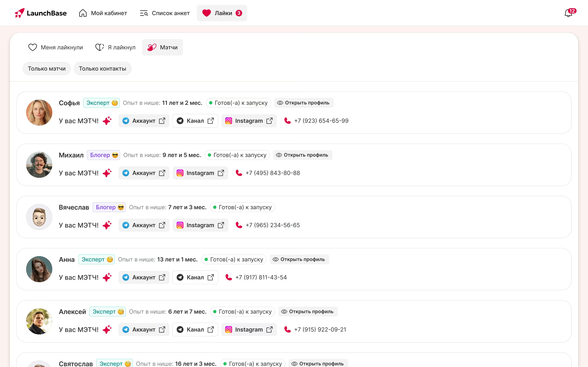This screenshot has width=588, height=367.
Task: Open Михаил's profile via Открыть профиль
Action: 303,155
